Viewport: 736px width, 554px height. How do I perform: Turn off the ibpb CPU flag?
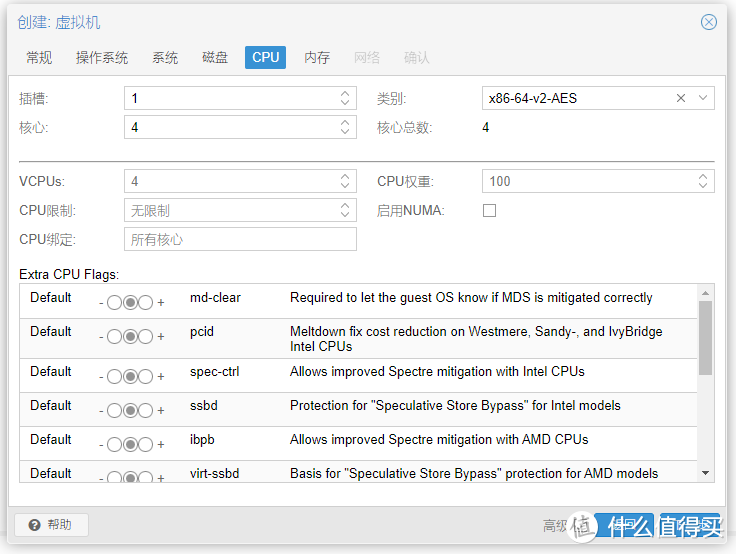[x=114, y=444]
